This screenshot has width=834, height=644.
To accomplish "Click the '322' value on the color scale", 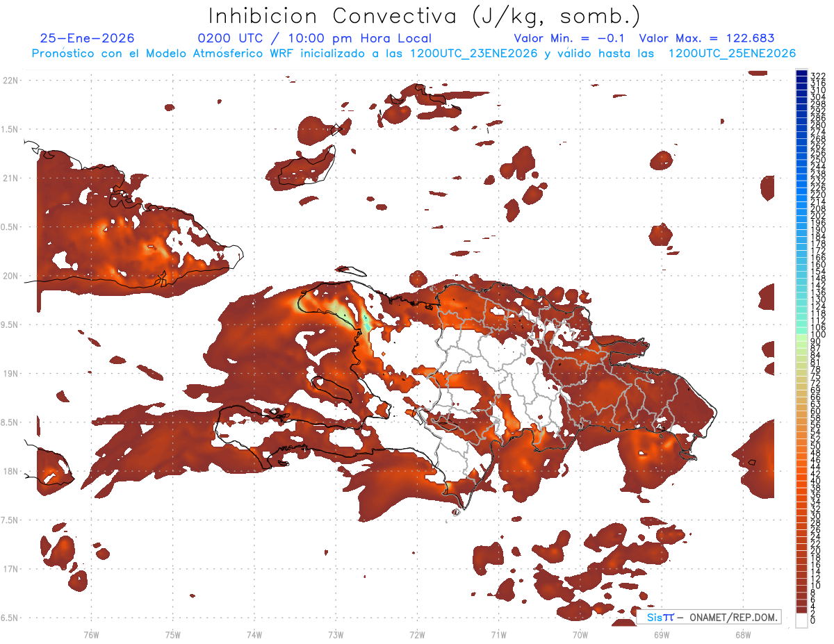I will [x=817, y=75].
